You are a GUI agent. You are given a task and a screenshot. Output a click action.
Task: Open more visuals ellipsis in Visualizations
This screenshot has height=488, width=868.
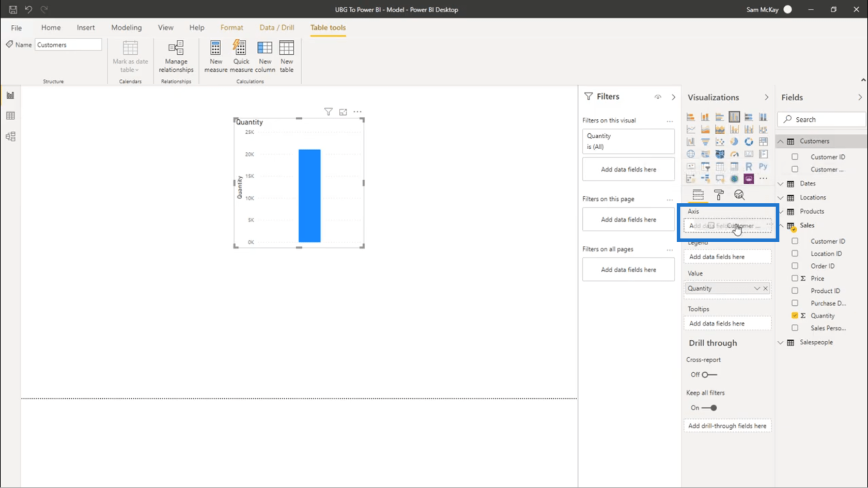tap(763, 179)
